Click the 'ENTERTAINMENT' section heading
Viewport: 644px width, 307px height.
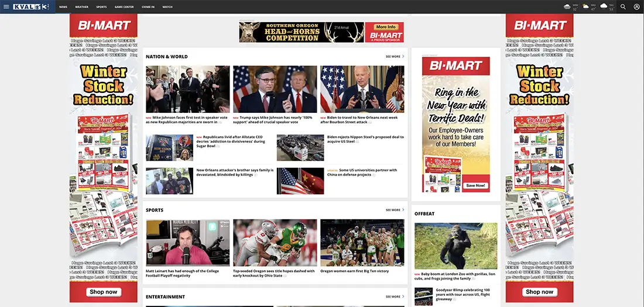[165, 296]
